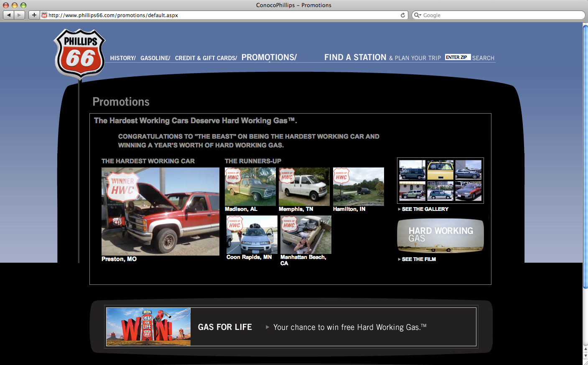Click FIND A STATION link
Image resolution: width=588 pixels, height=365 pixels.
click(355, 57)
